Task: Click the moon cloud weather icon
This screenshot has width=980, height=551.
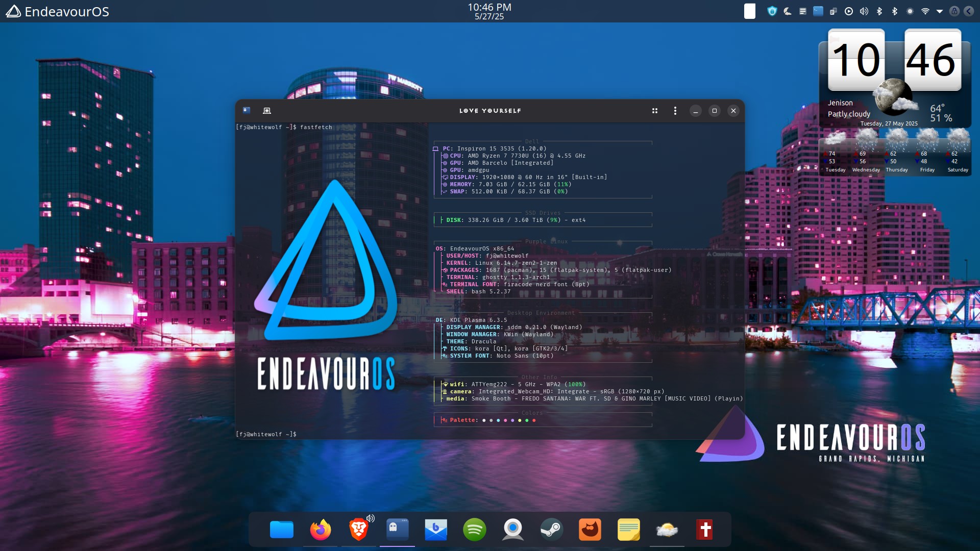Action: point(895,97)
